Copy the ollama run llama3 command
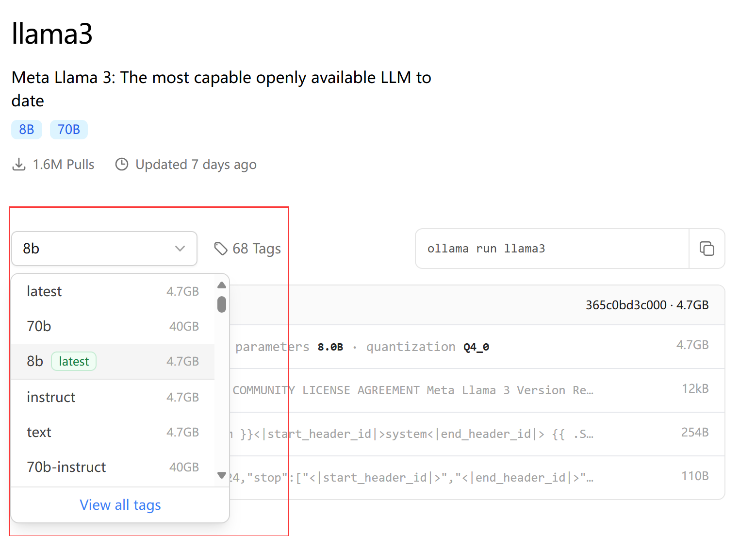Viewport: 756px width, 536px height. click(707, 249)
